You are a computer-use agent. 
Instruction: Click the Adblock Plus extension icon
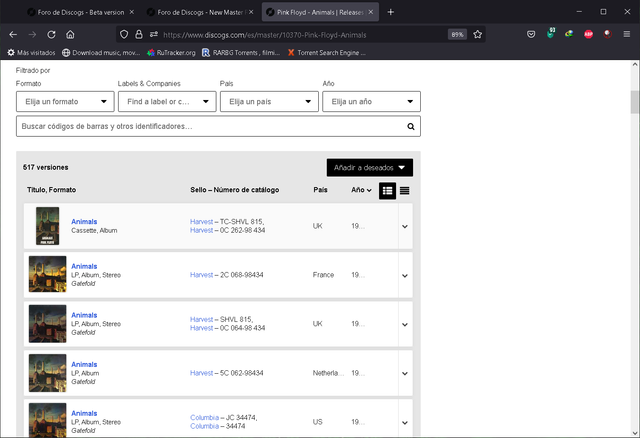pos(588,34)
